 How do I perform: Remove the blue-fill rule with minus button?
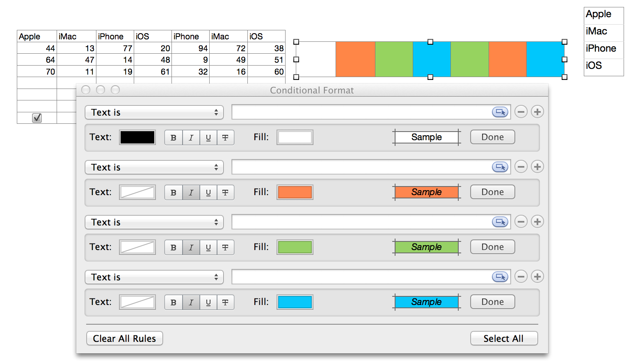point(521,276)
